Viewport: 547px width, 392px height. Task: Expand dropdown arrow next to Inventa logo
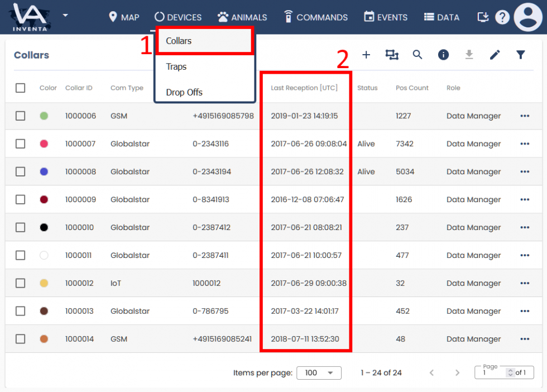[65, 15]
